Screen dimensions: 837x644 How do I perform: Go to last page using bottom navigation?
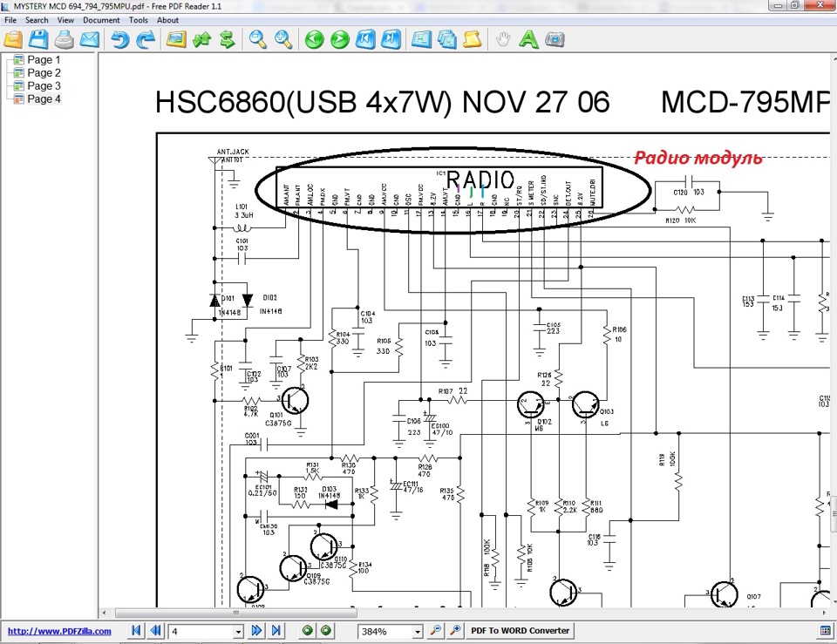coord(276,631)
